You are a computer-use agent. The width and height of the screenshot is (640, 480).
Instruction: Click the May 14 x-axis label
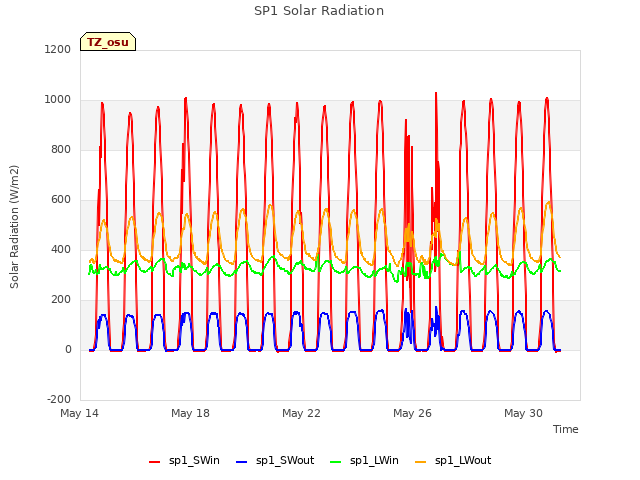(x=79, y=413)
